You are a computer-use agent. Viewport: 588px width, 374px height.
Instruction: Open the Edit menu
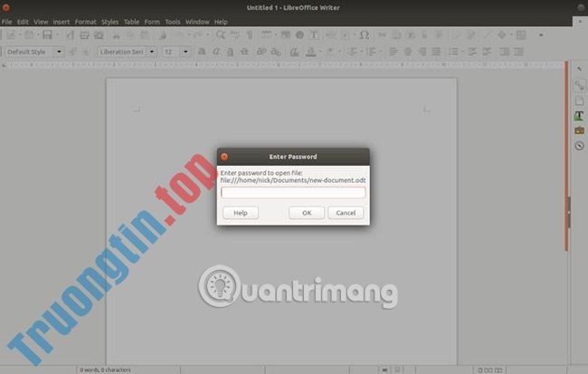pyautogui.click(x=23, y=22)
